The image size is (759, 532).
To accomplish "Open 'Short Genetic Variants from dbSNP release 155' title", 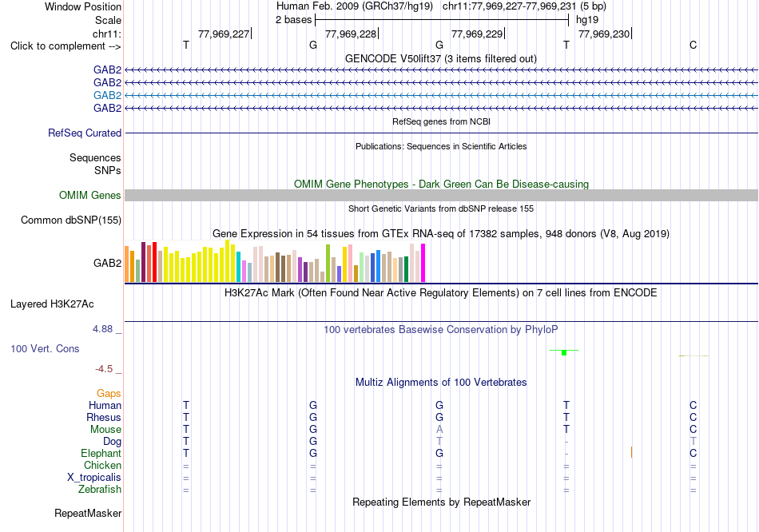I will pos(441,208).
